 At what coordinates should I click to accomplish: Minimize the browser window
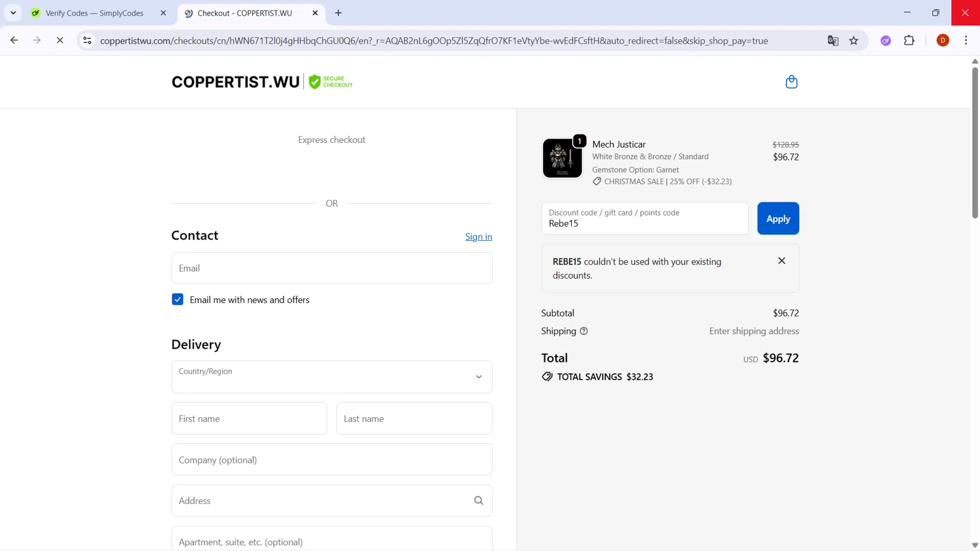(907, 13)
